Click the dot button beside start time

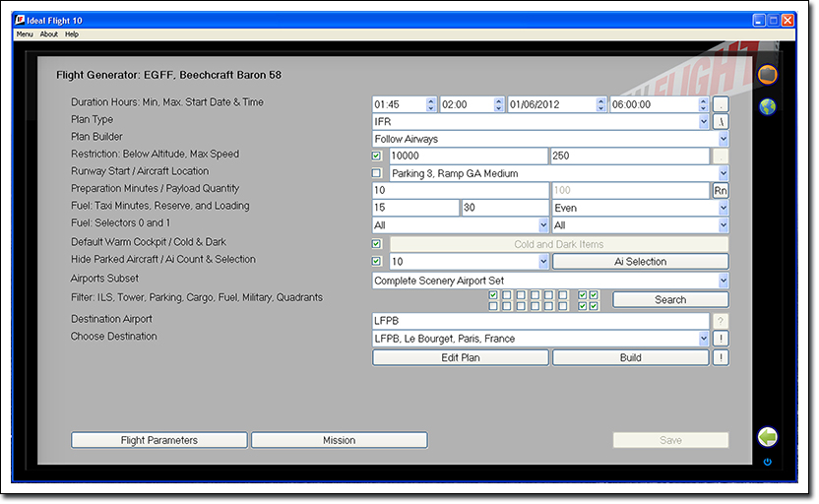click(721, 104)
